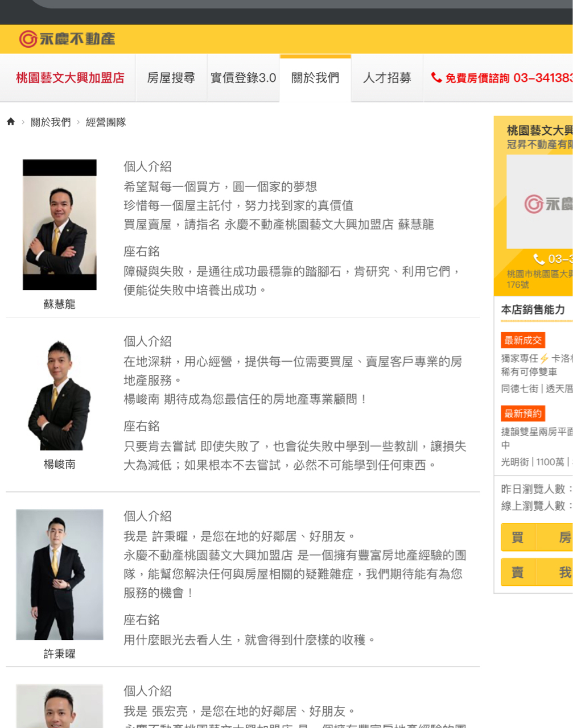
Task: Go to the 人才招募 tab
Action: click(387, 78)
